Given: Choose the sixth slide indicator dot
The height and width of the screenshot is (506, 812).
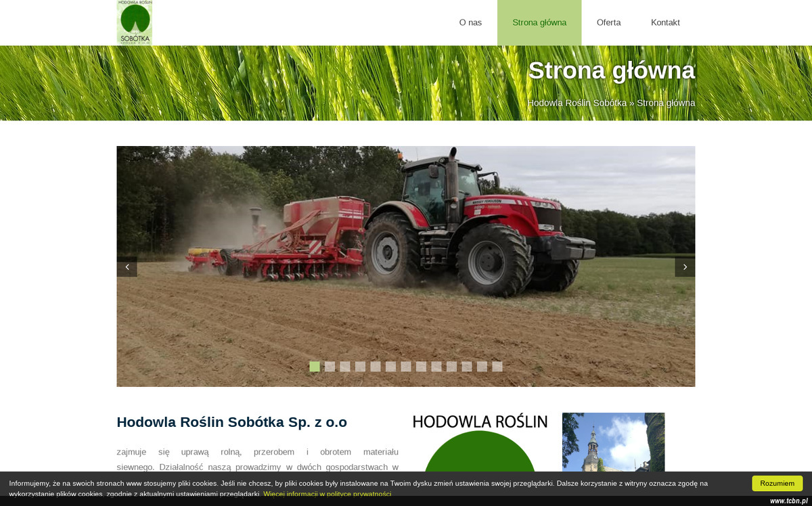Looking at the screenshot, I should (390, 367).
